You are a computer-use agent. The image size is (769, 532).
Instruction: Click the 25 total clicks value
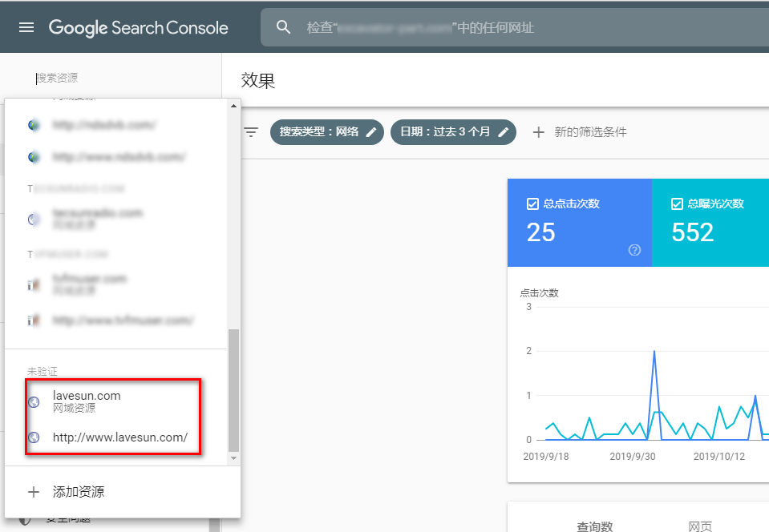click(541, 232)
